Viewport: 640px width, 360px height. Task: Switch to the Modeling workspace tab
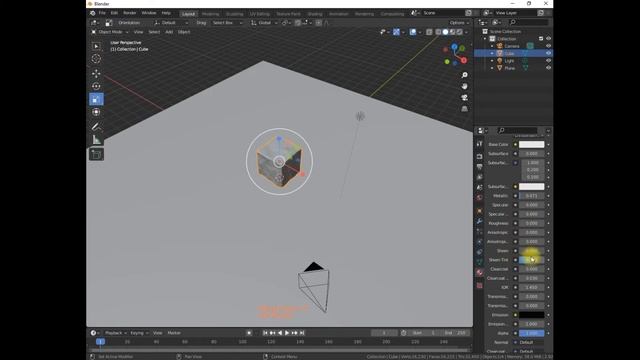point(211,14)
